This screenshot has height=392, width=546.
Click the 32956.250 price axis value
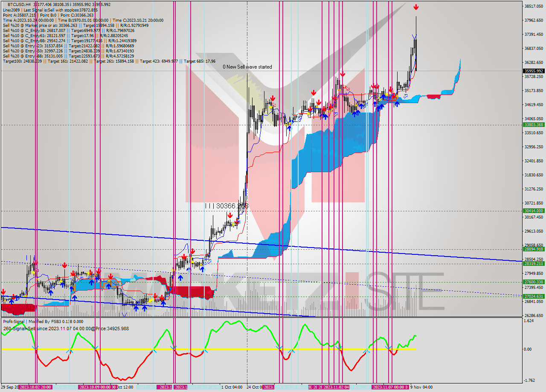tap(534, 147)
